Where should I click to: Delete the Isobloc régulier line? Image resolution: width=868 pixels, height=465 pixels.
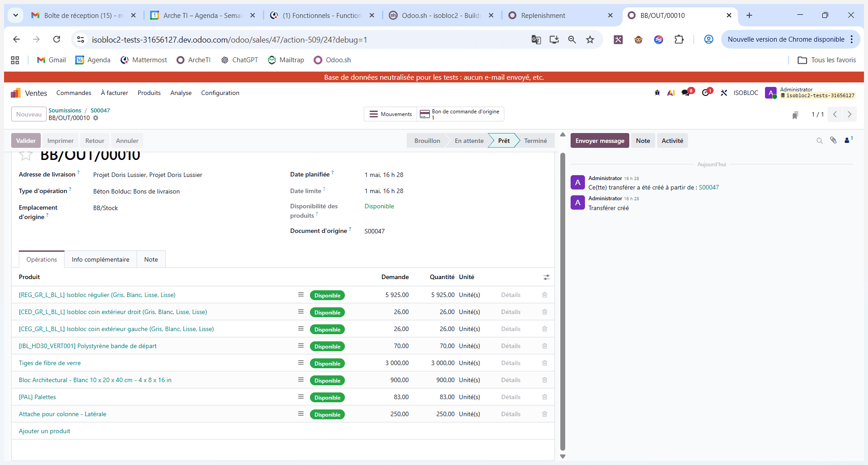[x=545, y=295]
